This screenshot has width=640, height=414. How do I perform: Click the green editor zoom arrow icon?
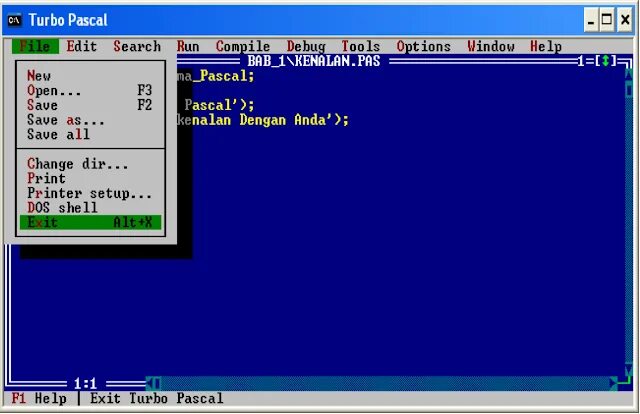point(605,61)
